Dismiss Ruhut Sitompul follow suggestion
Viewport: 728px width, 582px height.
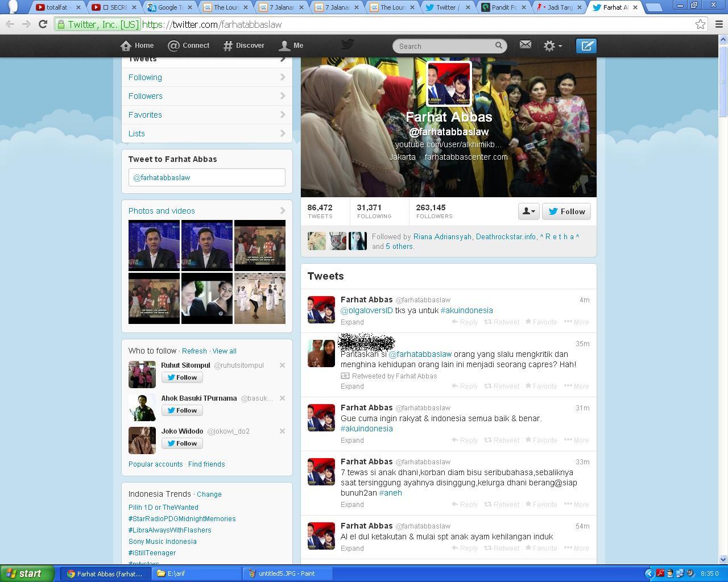pyautogui.click(x=282, y=365)
